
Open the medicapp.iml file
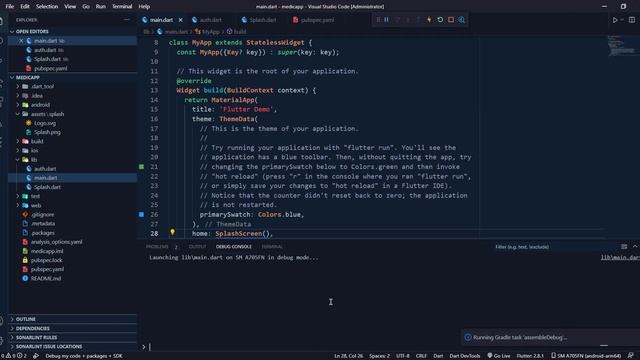47,251
